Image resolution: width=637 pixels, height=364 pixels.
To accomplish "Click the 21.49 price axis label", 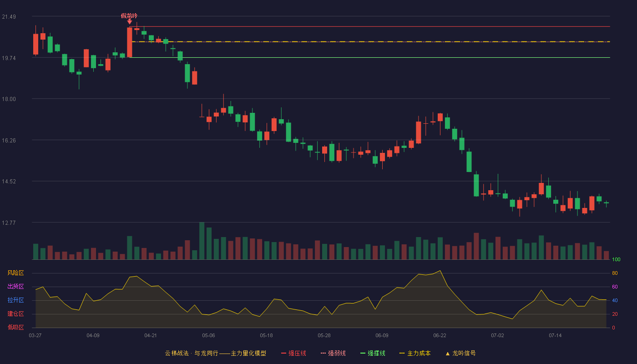I will (x=9, y=17).
